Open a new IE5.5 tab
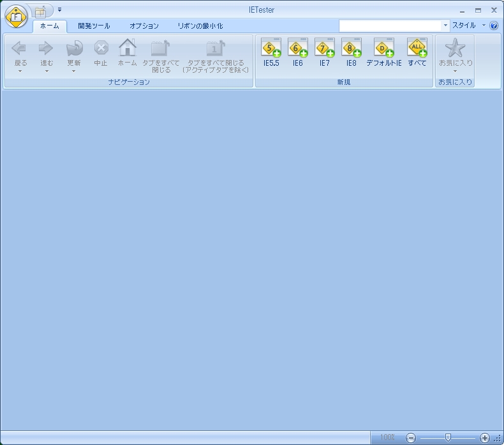The image size is (504, 445). click(x=271, y=52)
